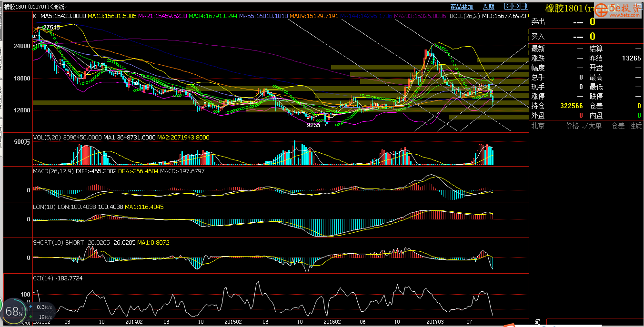
Task: Click the 24000 price axis label
Action: [x=22, y=46]
